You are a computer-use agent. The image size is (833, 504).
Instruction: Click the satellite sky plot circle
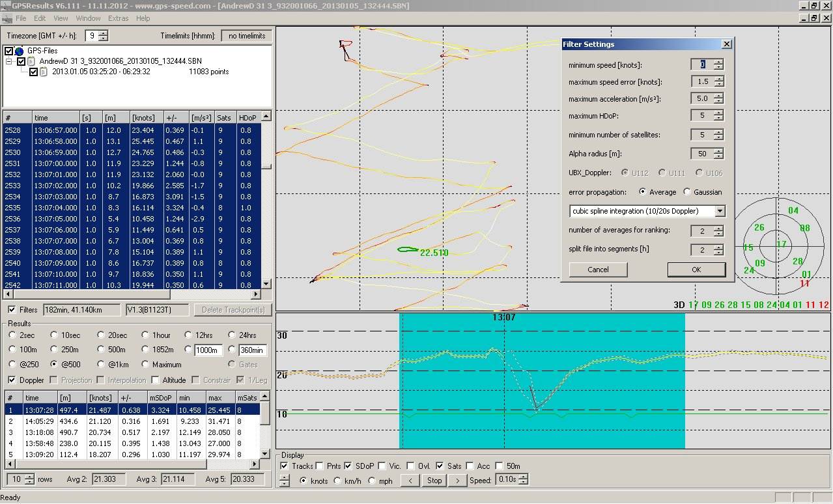coord(775,245)
